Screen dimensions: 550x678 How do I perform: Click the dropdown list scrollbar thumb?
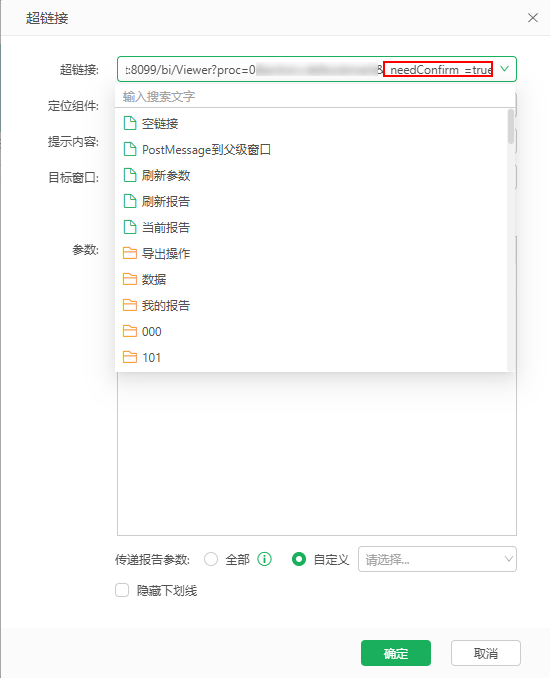[511, 127]
